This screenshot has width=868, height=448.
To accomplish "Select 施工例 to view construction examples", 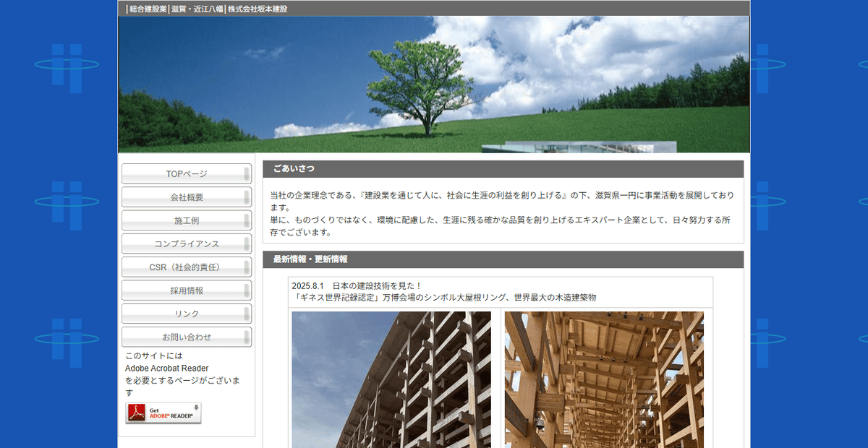I will point(187,220).
